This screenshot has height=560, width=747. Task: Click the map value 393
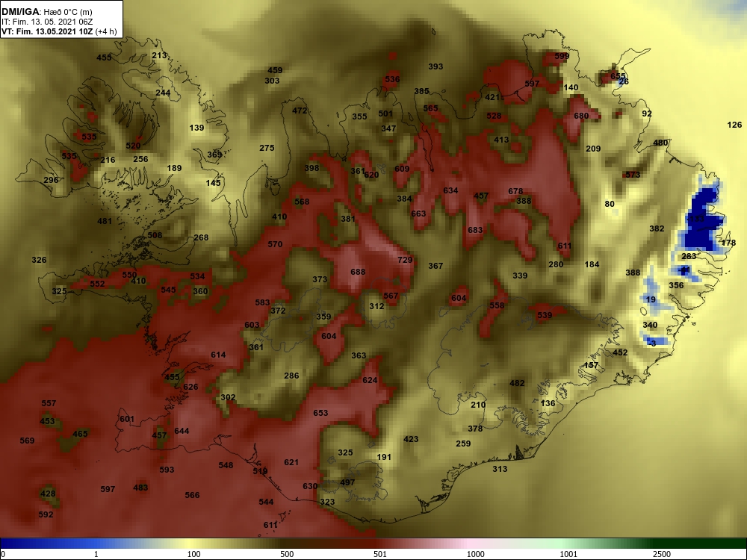pyautogui.click(x=436, y=66)
